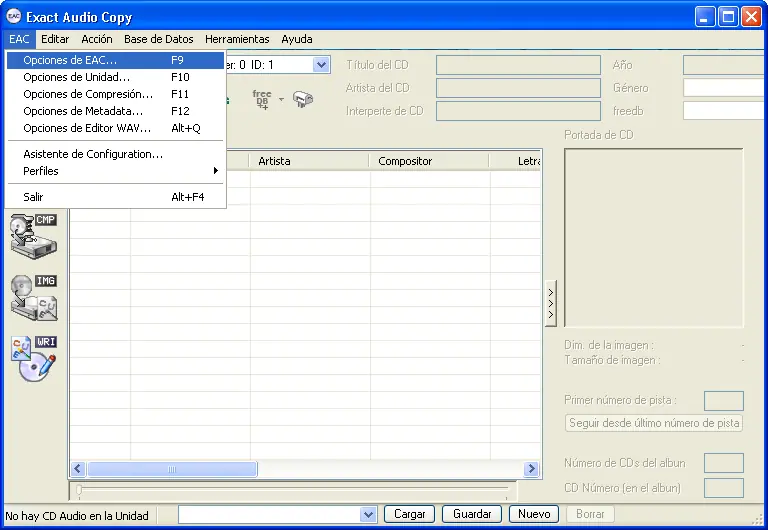Click the Cargar button
768x530 pixels.
[409, 514]
